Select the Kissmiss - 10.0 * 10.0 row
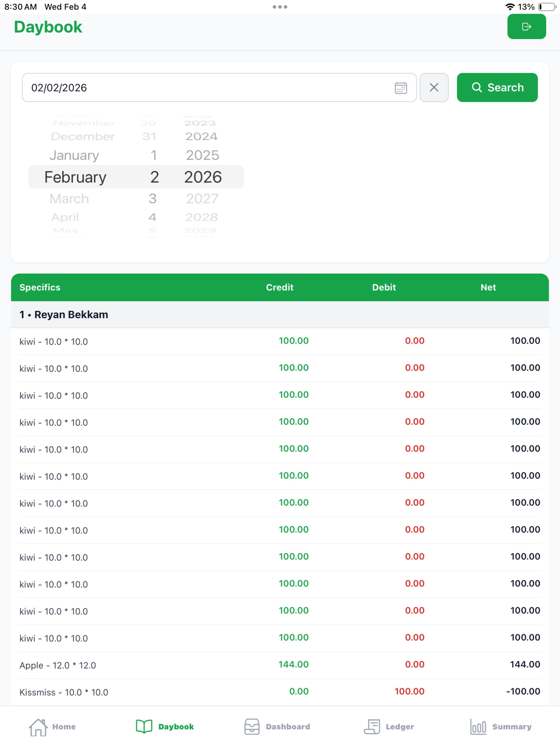 280,692
